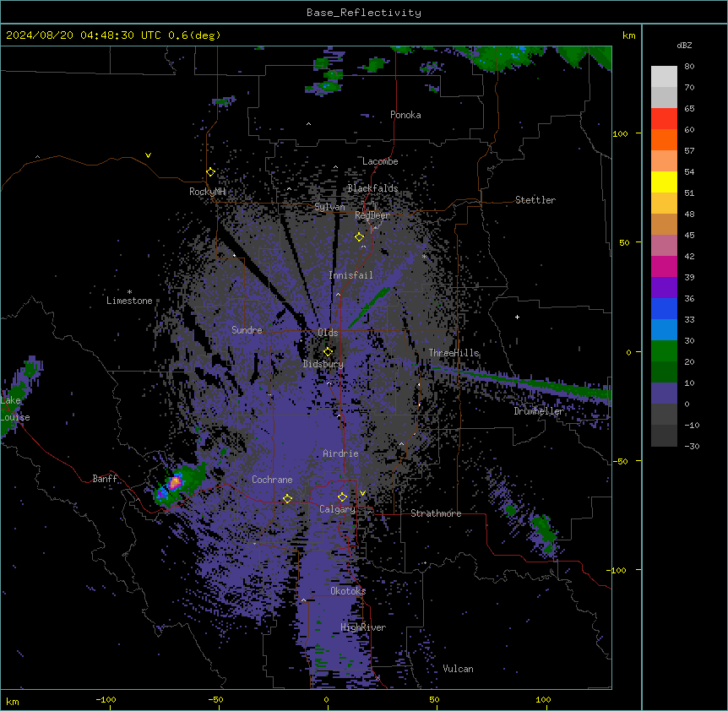Screen dimensions: 728x711
Task: Click the dBZ legend heading
Action: point(684,46)
